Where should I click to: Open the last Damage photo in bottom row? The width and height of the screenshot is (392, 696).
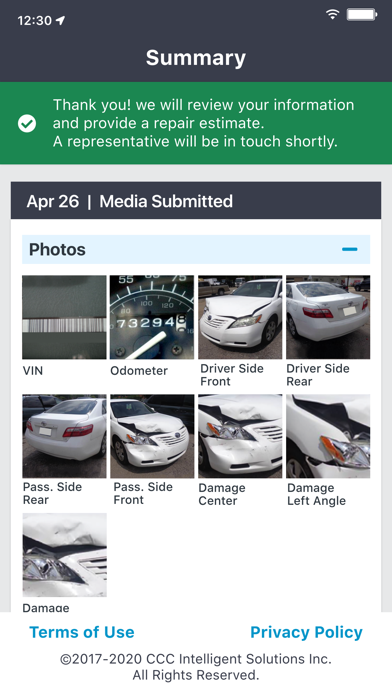[64, 555]
